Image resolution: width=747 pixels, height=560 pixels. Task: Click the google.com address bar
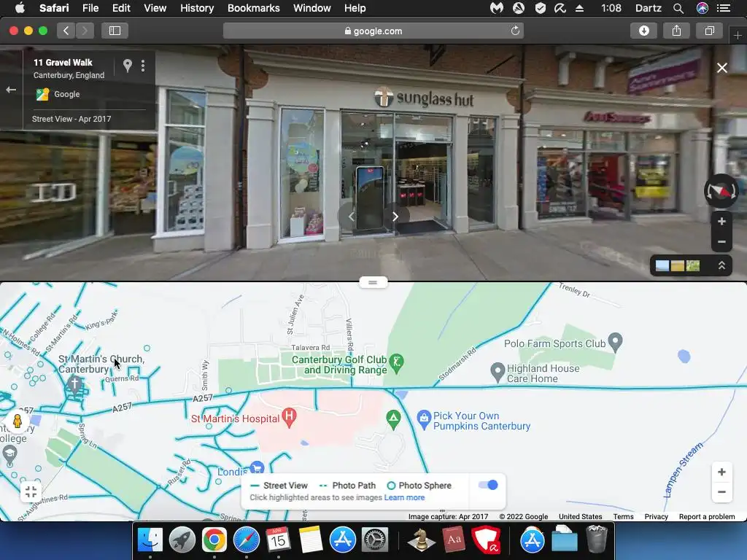click(x=373, y=31)
